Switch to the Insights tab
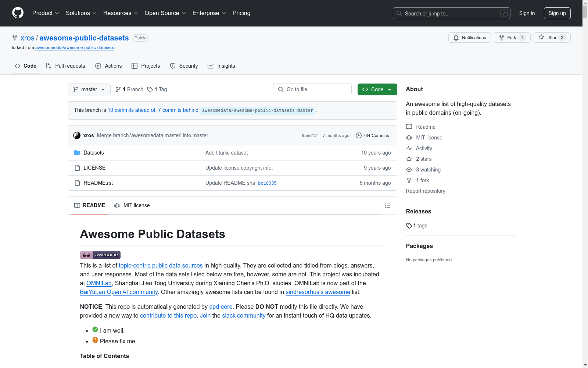This screenshot has height=368, width=588. (x=221, y=66)
